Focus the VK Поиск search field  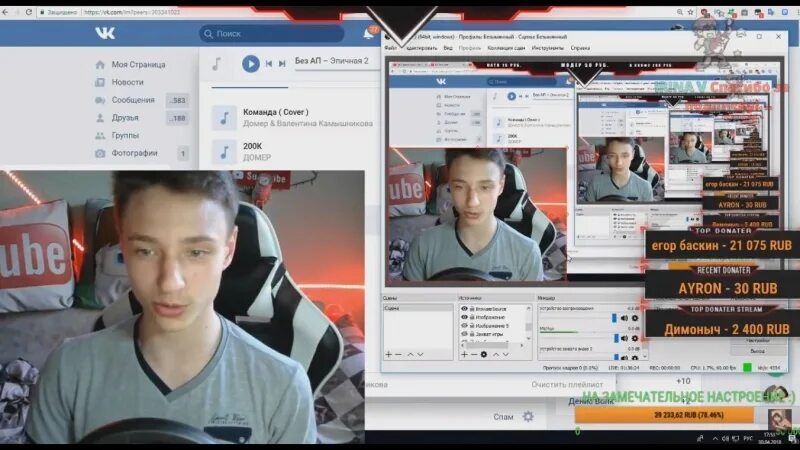click(271, 34)
